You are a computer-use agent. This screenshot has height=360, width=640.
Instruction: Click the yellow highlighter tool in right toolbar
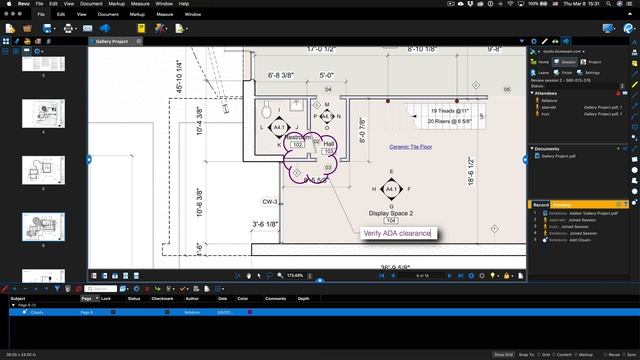point(635,84)
